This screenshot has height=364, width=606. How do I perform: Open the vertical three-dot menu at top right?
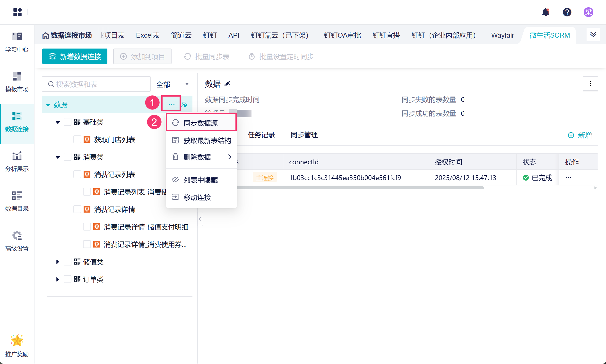(590, 84)
